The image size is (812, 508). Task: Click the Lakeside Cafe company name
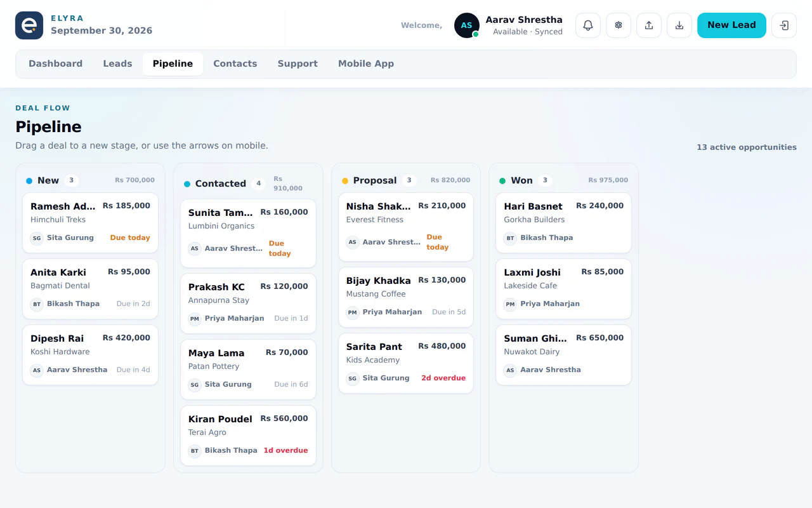coord(530,286)
